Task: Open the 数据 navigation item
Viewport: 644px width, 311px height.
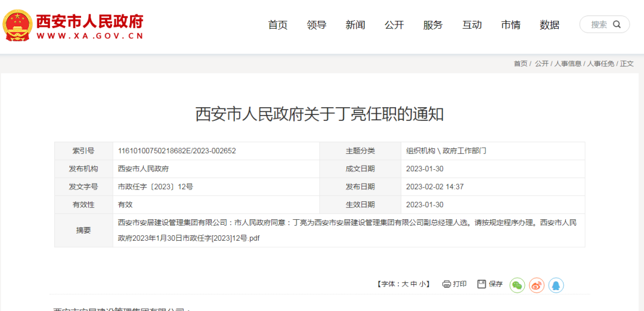Action: 550,25
